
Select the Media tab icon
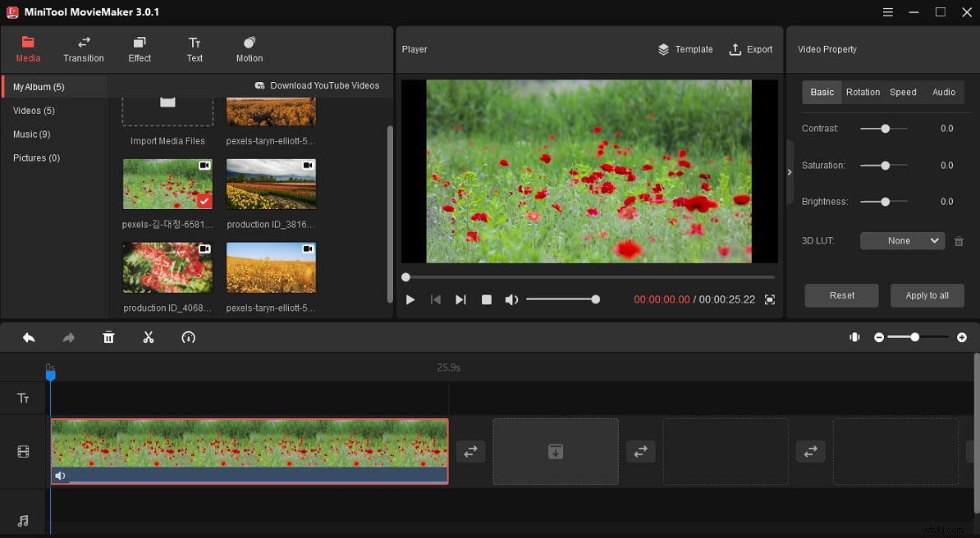click(28, 43)
